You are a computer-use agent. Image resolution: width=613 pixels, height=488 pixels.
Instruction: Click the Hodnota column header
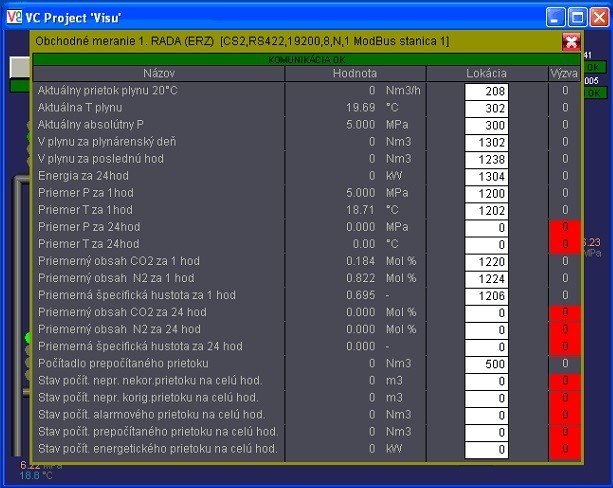click(355, 74)
